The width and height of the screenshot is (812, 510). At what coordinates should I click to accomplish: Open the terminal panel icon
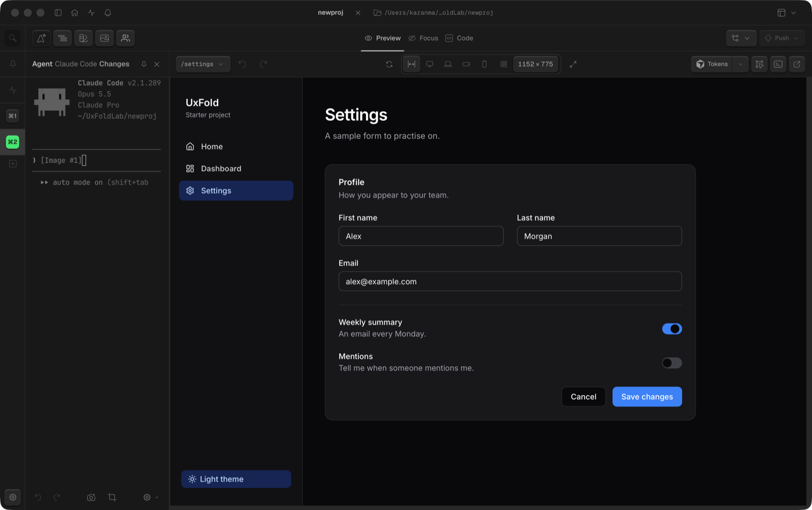(778, 64)
